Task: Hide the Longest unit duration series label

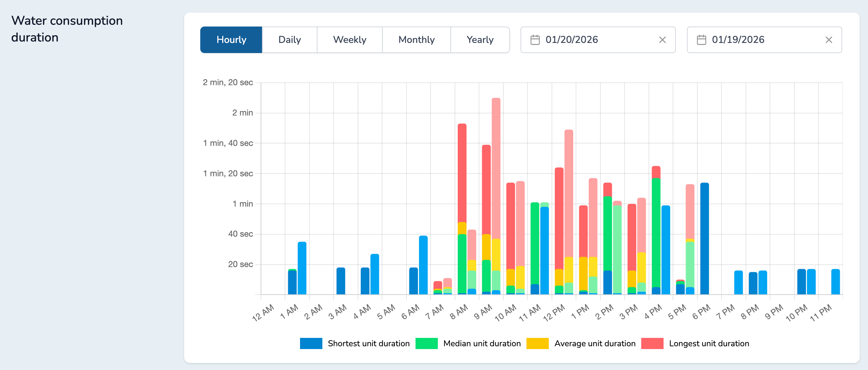Action: 709,343
